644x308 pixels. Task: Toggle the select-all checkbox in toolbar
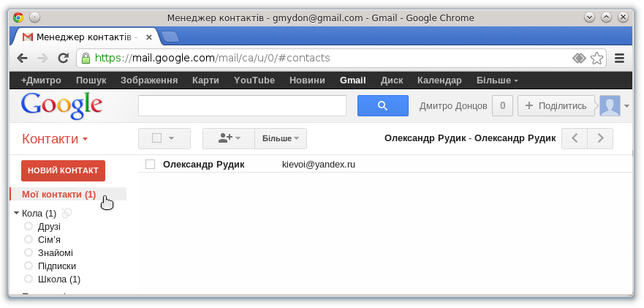click(156, 138)
